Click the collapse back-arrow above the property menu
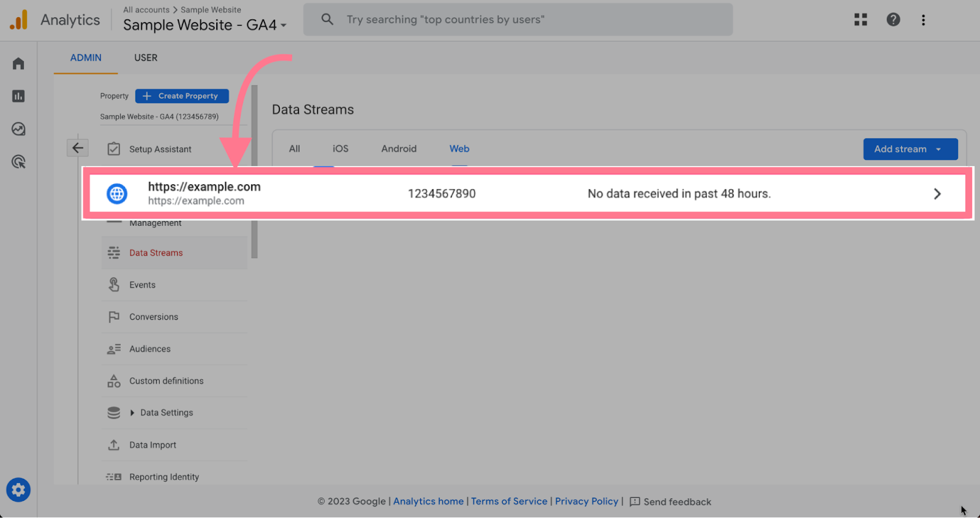 [x=77, y=148]
